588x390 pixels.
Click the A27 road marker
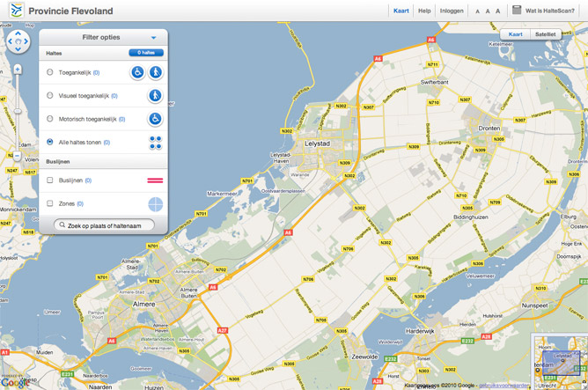click(223, 330)
